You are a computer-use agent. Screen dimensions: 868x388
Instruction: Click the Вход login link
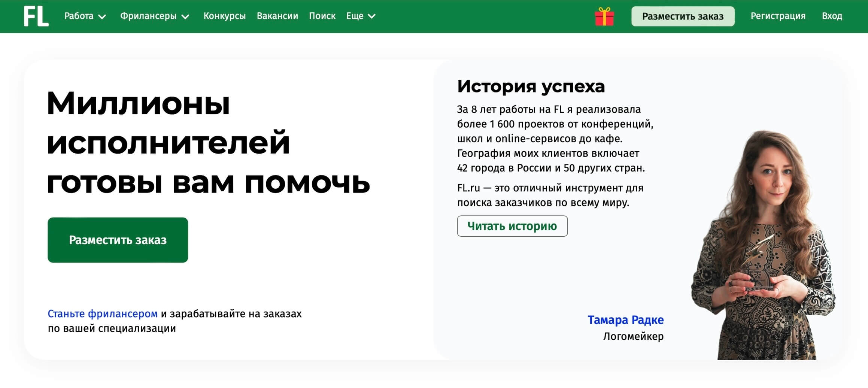tap(832, 16)
